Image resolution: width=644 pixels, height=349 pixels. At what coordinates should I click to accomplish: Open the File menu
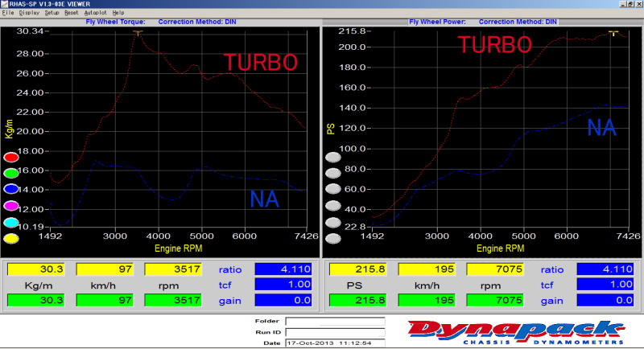(x=8, y=13)
